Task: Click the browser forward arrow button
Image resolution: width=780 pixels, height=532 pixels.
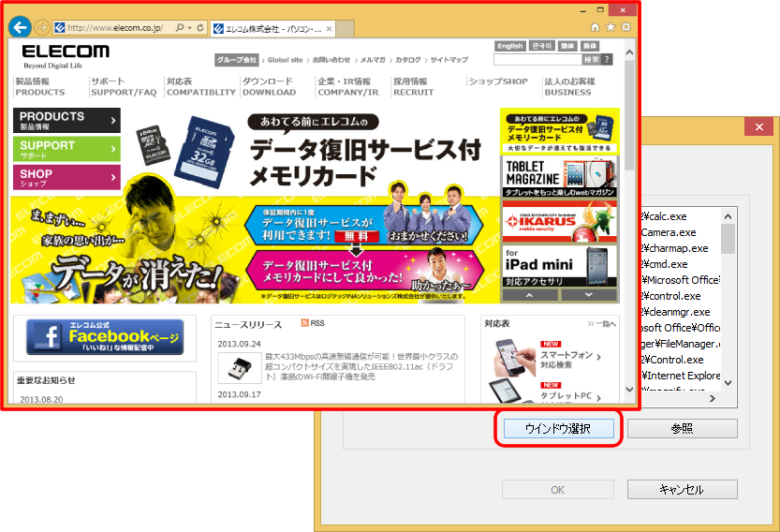Action: click(42, 27)
